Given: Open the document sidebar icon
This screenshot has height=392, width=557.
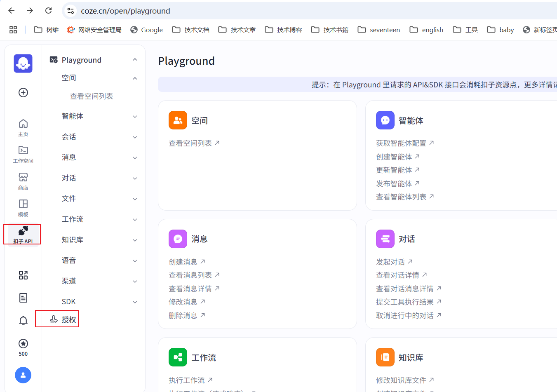Looking at the screenshot, I should pos(23,298).
